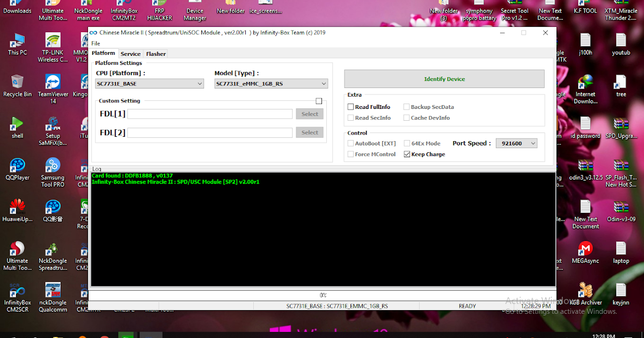Select the Ultimate Multi Tool Qualcomm-logo icon

point(17,256)
